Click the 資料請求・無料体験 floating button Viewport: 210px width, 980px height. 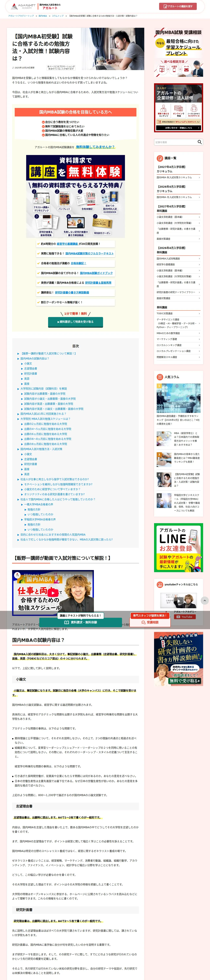pyautogui.click(x=80, y=622)
